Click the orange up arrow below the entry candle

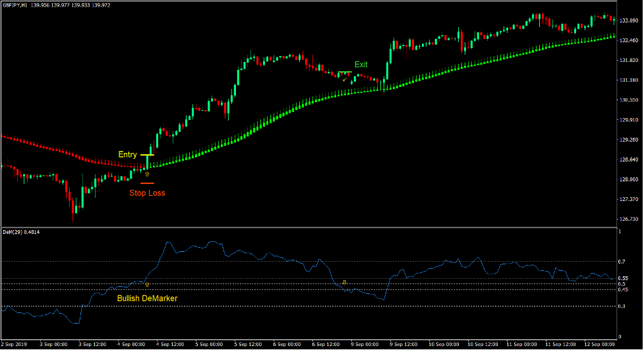click(x=147, y=174)
